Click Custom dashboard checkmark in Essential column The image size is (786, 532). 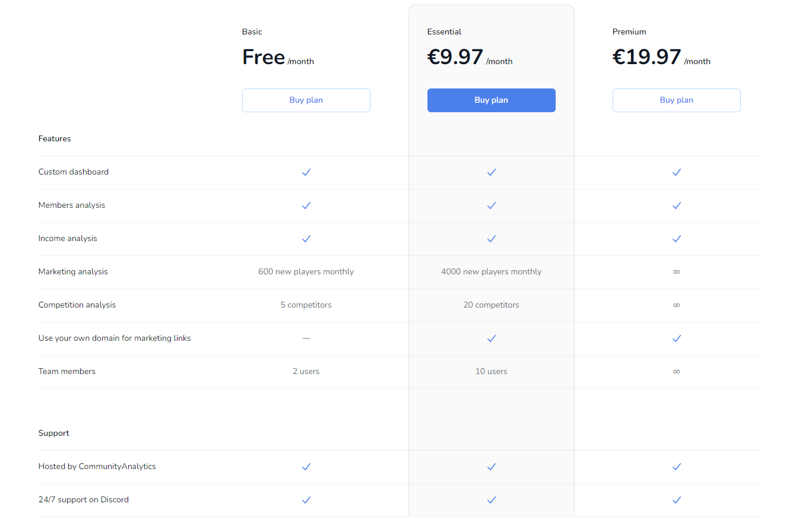coord(492,172)
